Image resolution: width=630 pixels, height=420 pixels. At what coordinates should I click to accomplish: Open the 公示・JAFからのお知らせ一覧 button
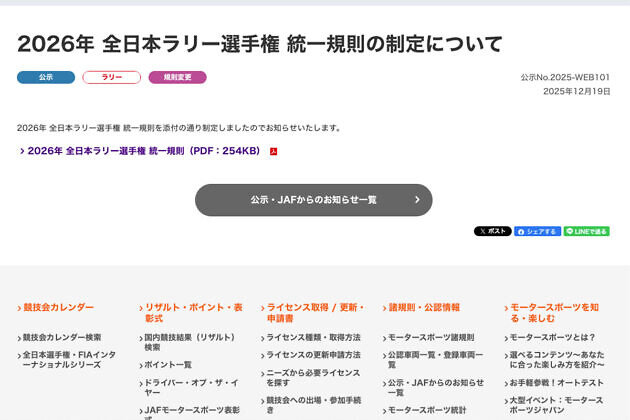(x=313, y=200)
